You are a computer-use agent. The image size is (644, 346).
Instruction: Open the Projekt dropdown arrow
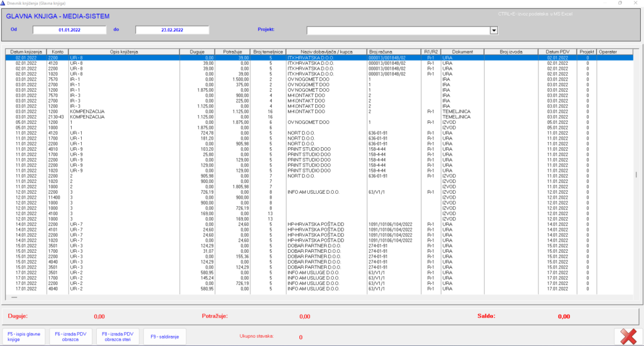click(x=494, y=30)
